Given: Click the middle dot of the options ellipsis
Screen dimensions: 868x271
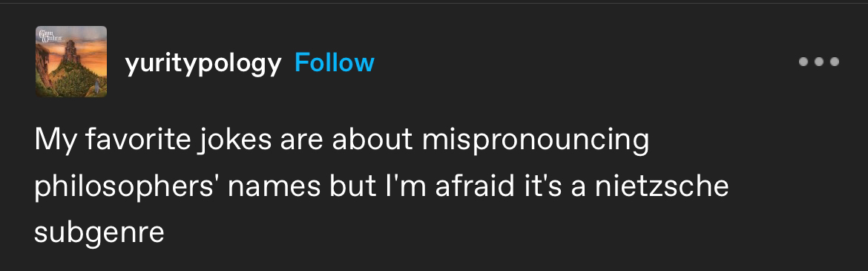Looking at the screenshot, I should pos(819,62).
